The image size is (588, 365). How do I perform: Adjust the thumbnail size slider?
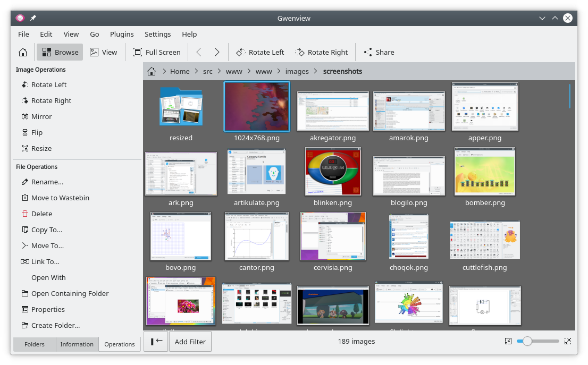pyautogui.click(x=527, y=341)
